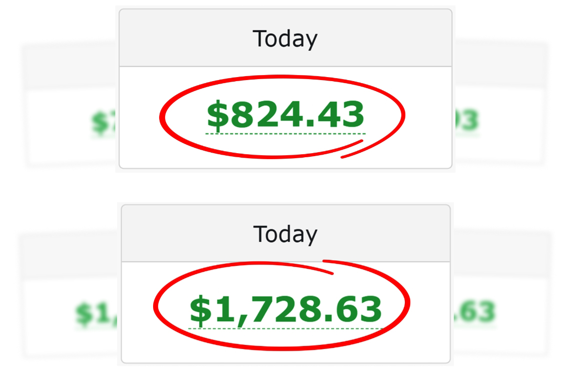The height and width of the screenshot is (384, 588).
Task: Click the dashed underline beneath $1,728.63
Action: (x=286, y=329)
